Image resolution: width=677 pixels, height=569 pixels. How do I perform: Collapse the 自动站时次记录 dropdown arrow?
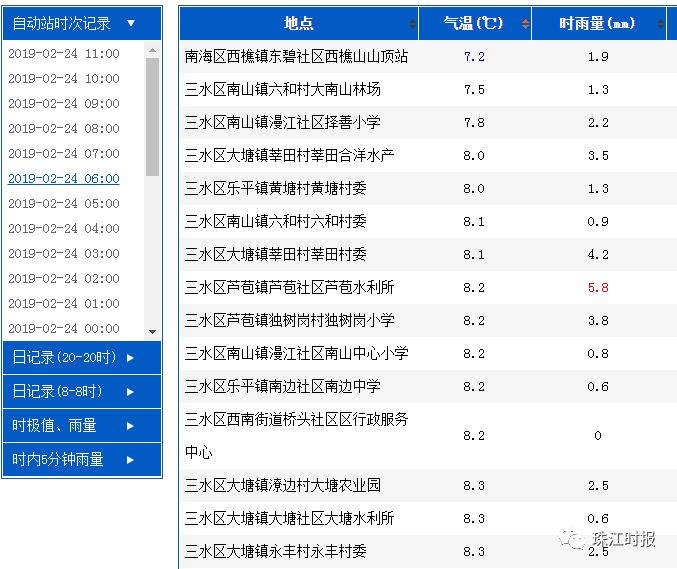(x=131, y=23)
